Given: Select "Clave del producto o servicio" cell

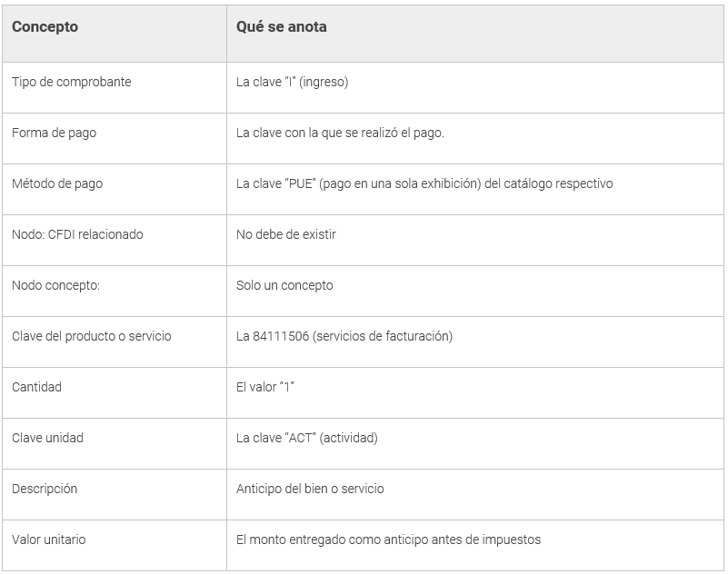Looking at the screenshot, I should point(92,336).
